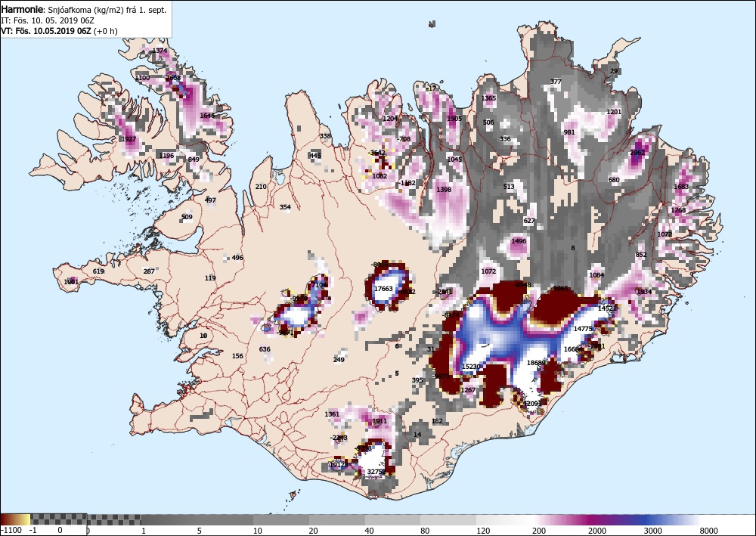Click the map value 619
The height and width of the screenshot is (536, 756).
[98, 271]
